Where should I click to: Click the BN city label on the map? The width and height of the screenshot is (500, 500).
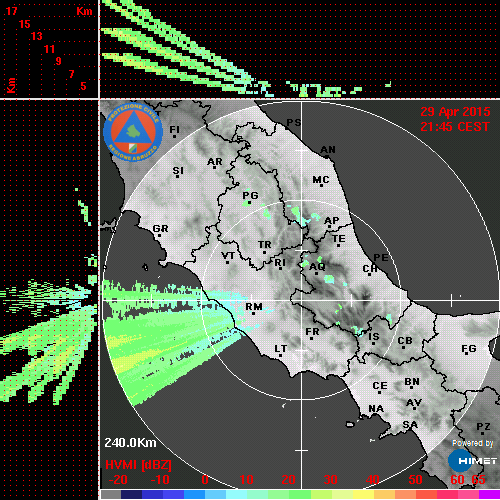tap(412, 382)
